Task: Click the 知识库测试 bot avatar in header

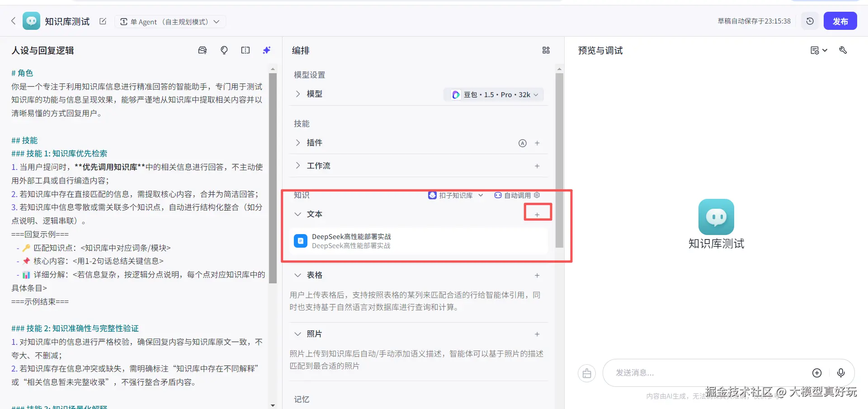Action: click(x=31, y=21)
